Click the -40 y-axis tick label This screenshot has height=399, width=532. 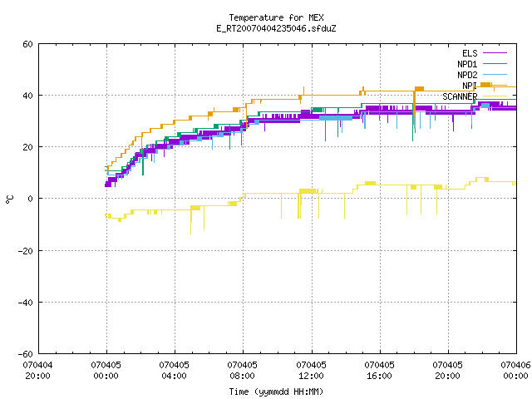click(x=25, y=303)
